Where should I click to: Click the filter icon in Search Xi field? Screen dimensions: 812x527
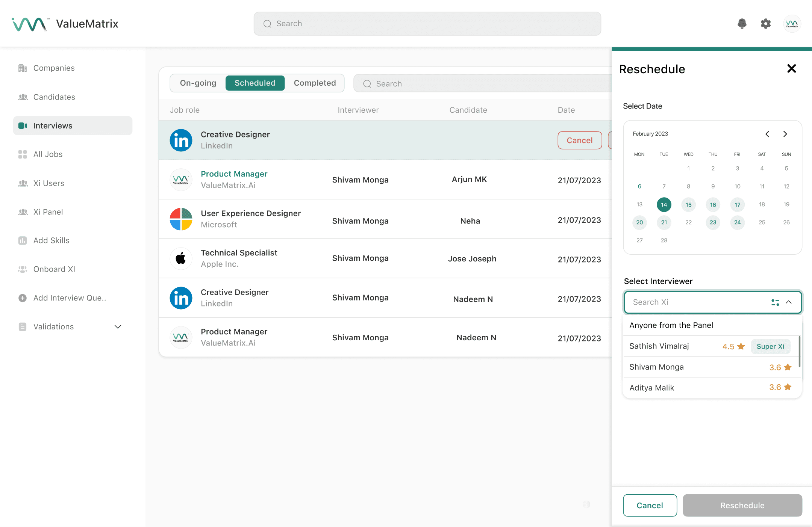(775, 302)
